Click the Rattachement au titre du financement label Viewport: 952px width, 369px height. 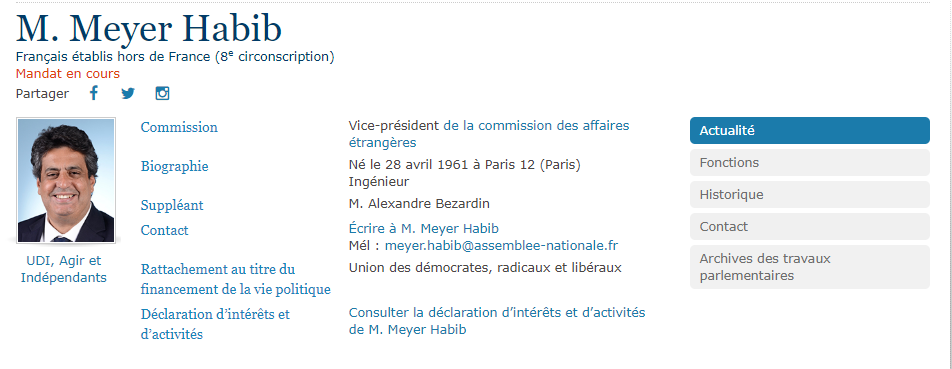point(236,279)
